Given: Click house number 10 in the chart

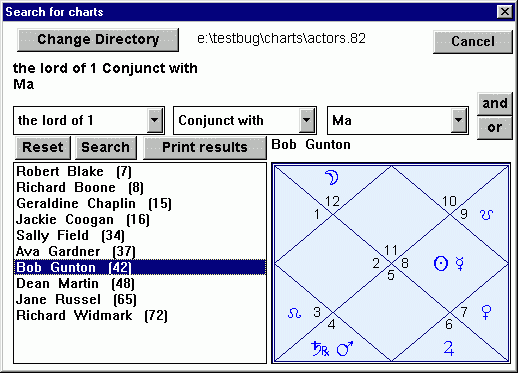Looking at the screenshot, I should 449,201.
